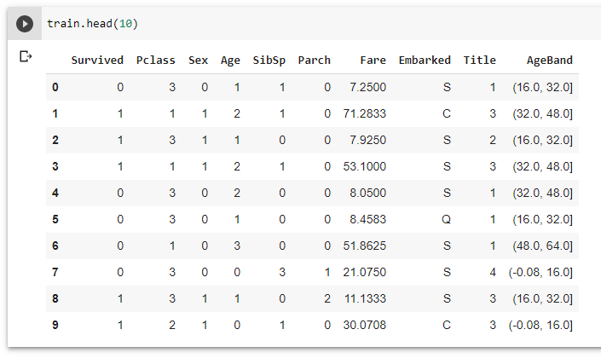The width and height of the screenshot is (601, 364).
Task: Select the Parch column header
Action: click(314, 61)
